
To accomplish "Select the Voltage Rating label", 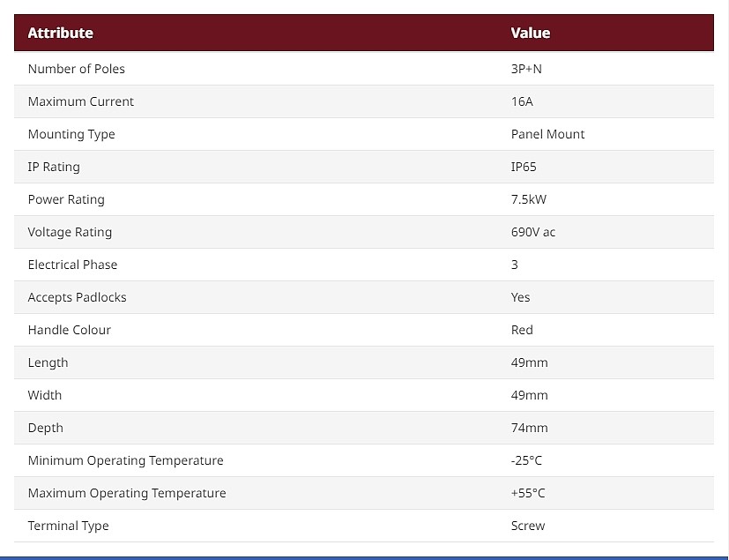I will pyautogui.click(x=70, y=232).
